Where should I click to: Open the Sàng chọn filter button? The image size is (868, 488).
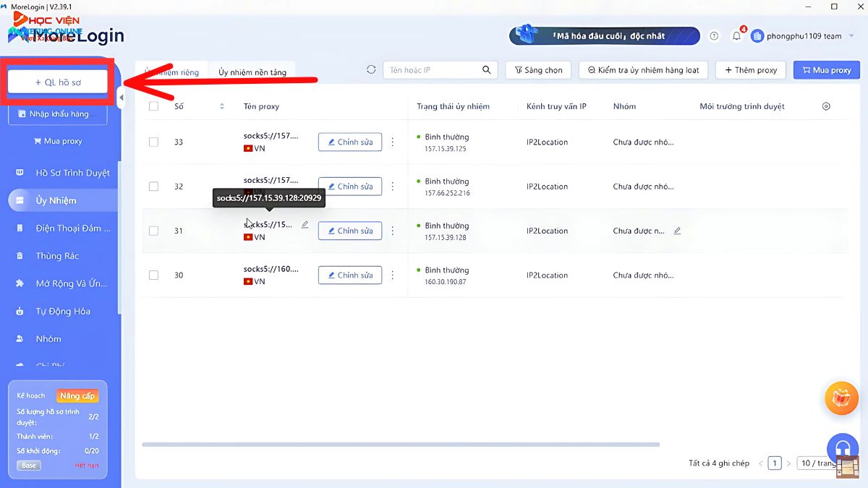click(538, 70)
